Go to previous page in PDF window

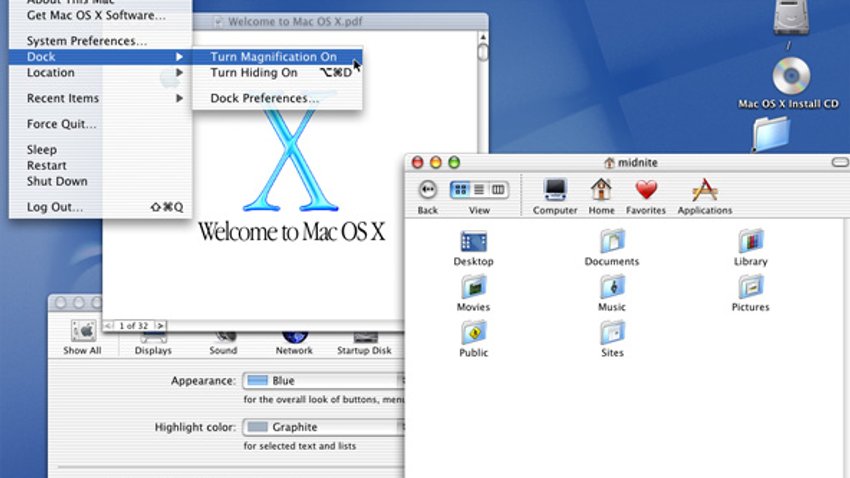point(108,326)
